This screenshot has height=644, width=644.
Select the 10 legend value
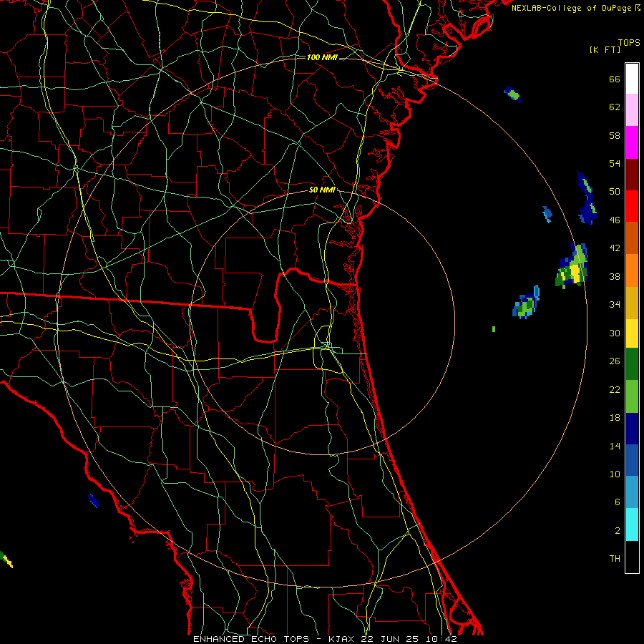coord(615,474)
